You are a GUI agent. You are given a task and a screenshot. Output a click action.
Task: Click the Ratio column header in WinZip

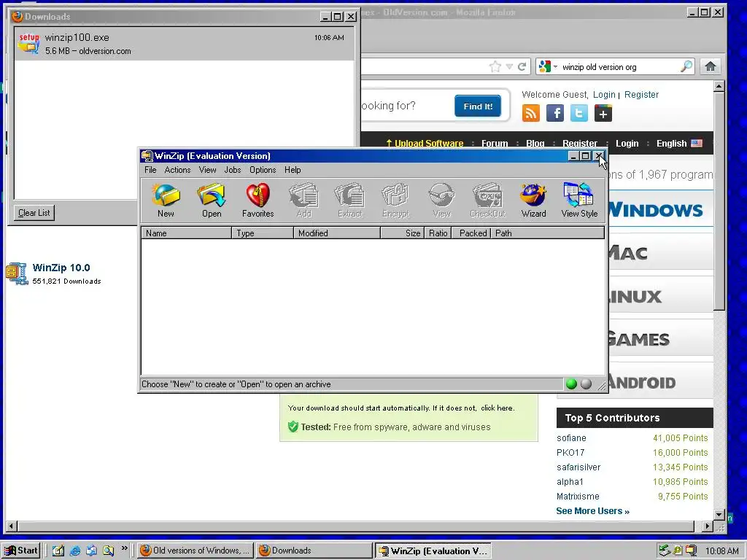click(x=438, y=233)
